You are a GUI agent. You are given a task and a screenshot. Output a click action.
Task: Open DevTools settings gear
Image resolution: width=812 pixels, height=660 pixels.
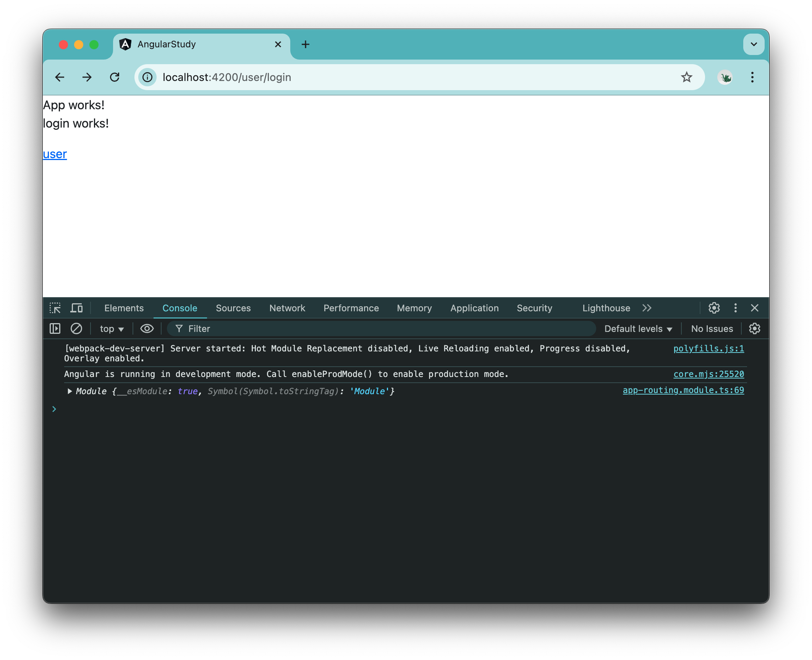[x=714, y=308]
